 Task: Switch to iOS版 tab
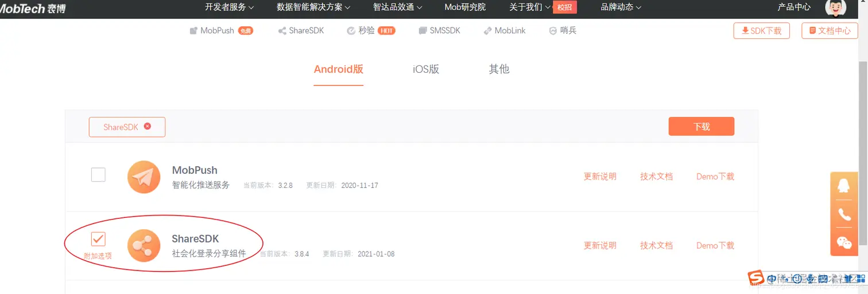click(426, 69)
